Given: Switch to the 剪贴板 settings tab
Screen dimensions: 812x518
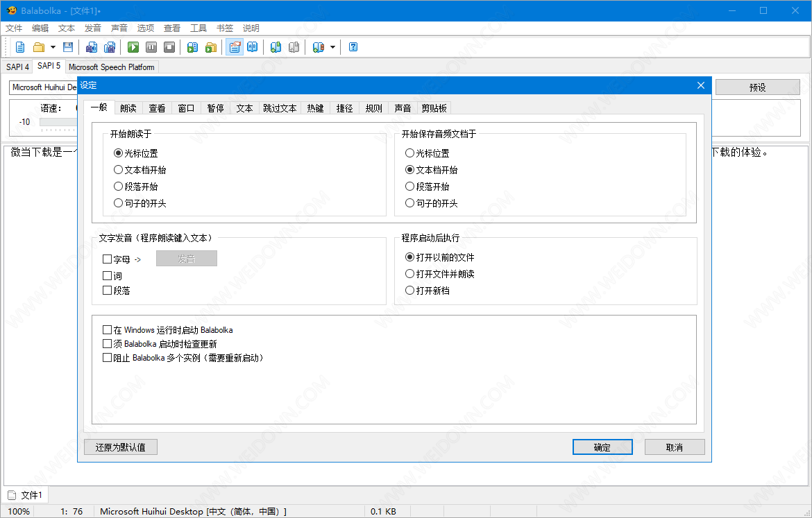Looking at the screenshot, I should [x=434, y=108].
